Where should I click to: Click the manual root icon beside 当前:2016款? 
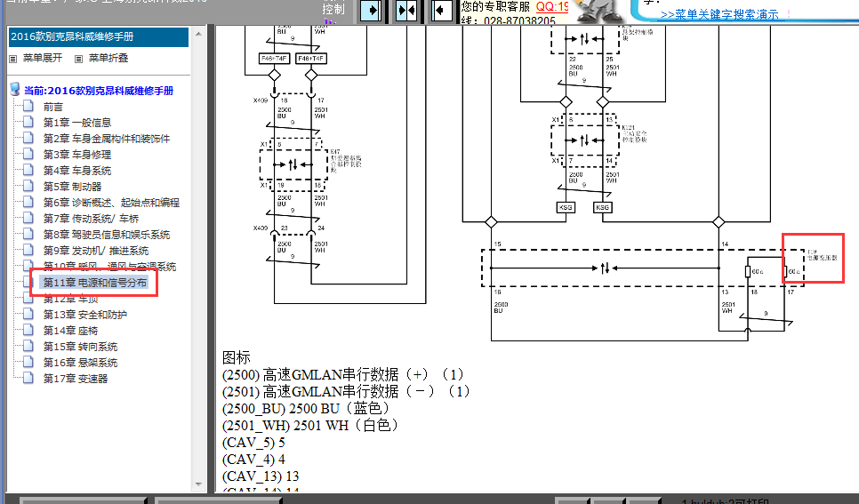coord(15,89)
